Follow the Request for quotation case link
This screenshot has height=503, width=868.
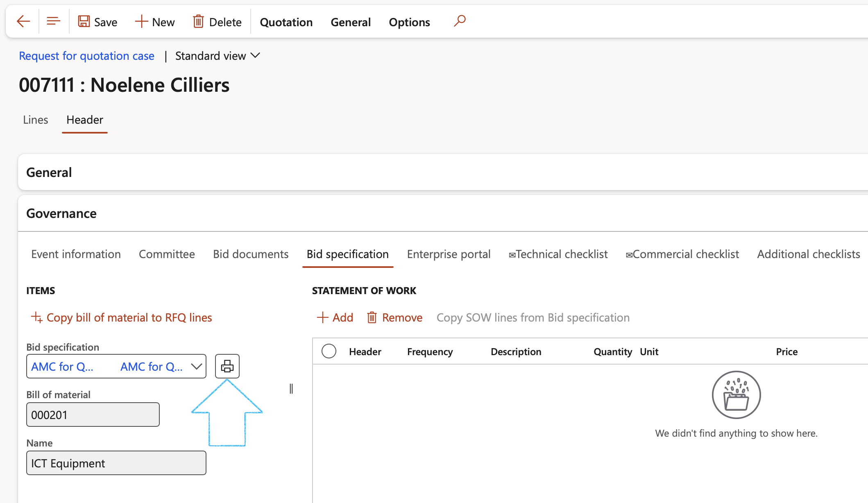(x=86, y=56)
